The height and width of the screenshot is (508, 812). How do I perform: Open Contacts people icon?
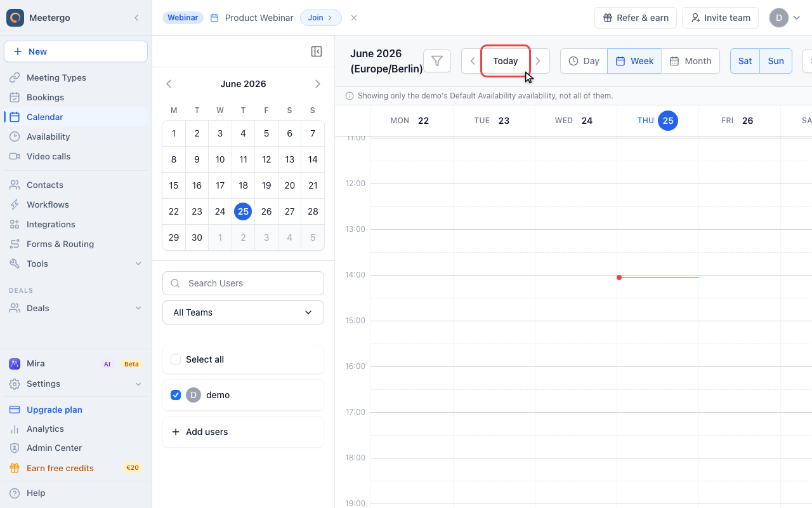pos(15,185)
